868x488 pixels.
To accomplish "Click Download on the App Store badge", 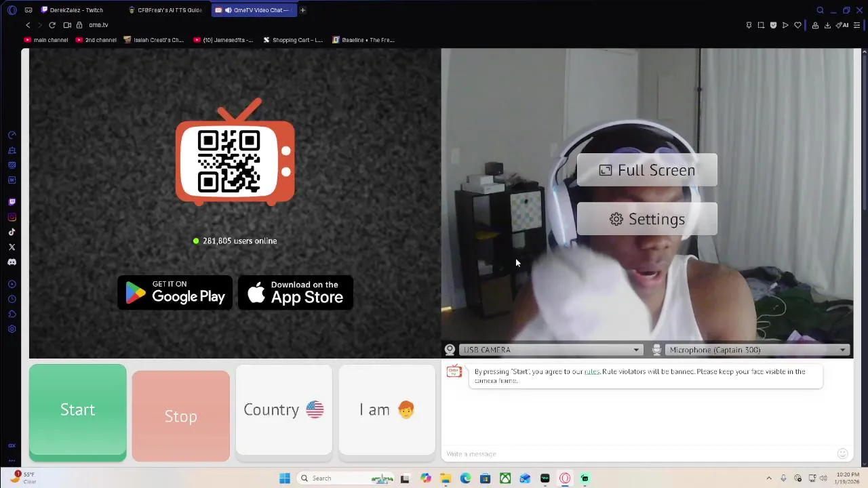I will [x=295, y=293].
